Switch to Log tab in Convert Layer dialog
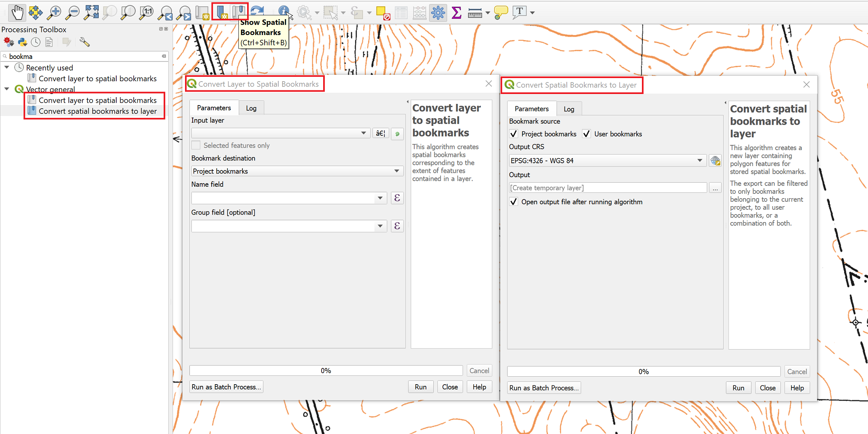The image size is (868, 434). point(251,108)
